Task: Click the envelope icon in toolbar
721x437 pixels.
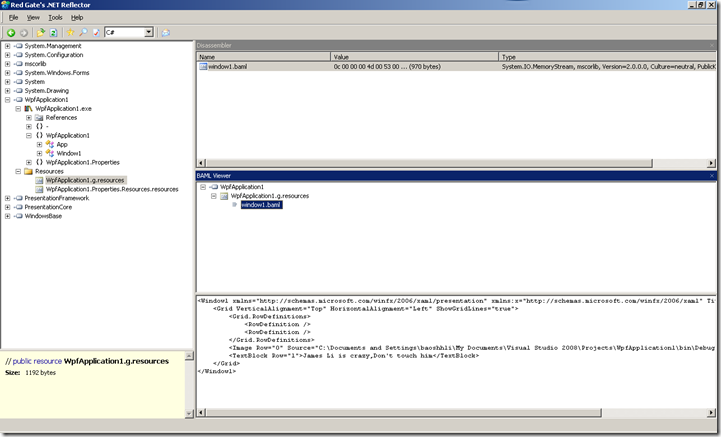Action: pos(166,33)
